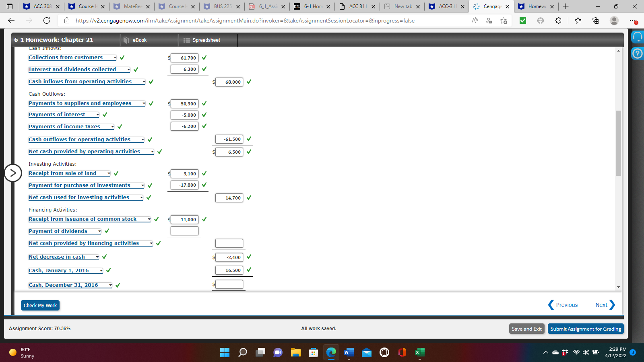The height and width of the screenshot is (362, 644).
Task: Open the browser extensions puzzle icon
Action: [558, 21]
